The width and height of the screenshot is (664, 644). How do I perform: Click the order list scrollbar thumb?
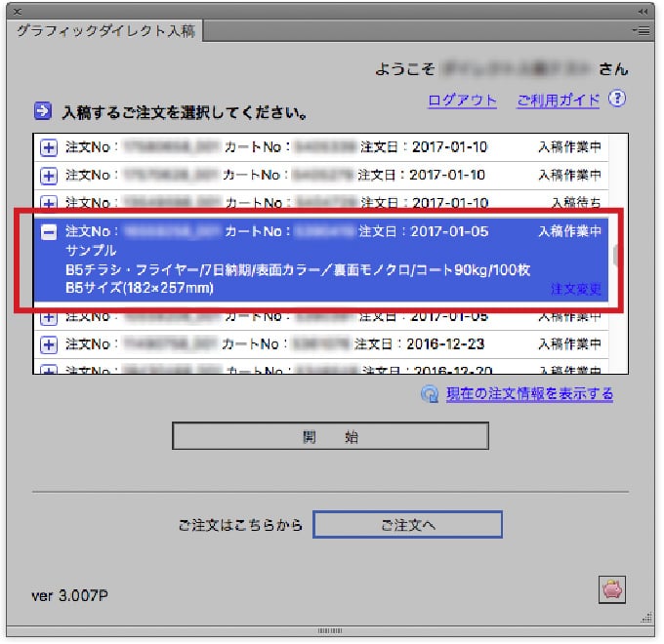pos(616,256)
